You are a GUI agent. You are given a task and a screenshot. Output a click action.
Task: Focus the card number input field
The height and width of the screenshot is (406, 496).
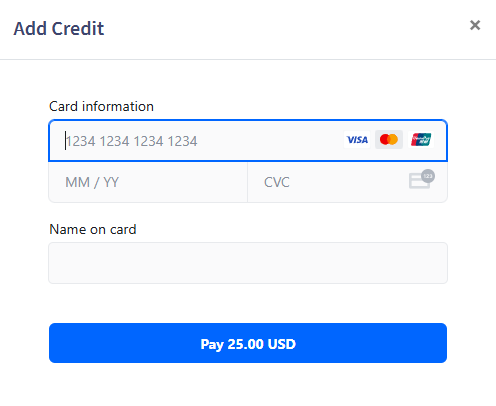pyautogui.click(x=248, y=141)
